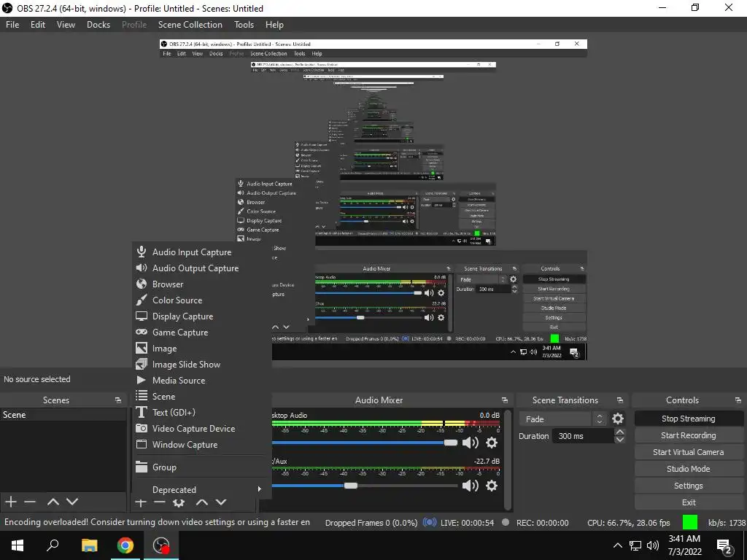Open Windows taskbar search
The height and width of the screenshot is (560, 747).
pos(53,545)
